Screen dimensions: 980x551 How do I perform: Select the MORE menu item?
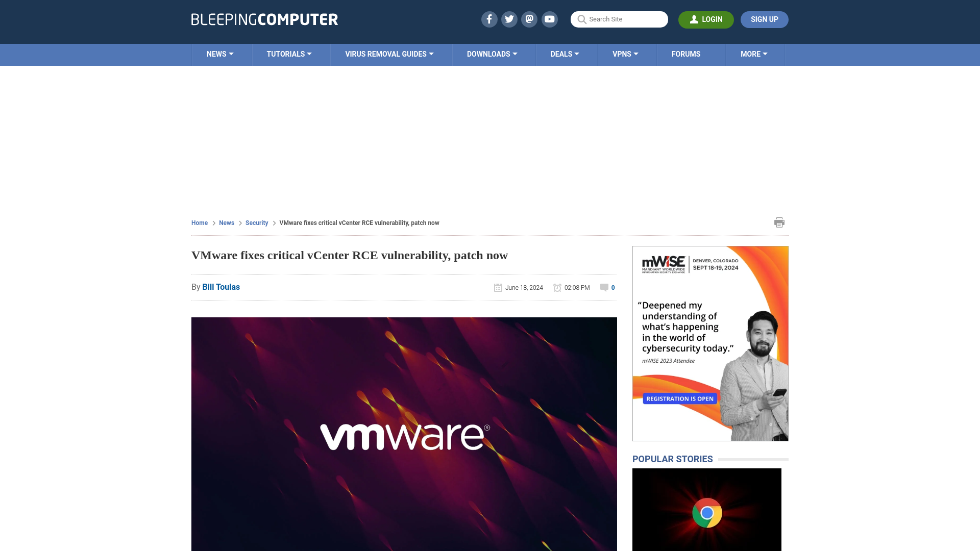[754, 54]
